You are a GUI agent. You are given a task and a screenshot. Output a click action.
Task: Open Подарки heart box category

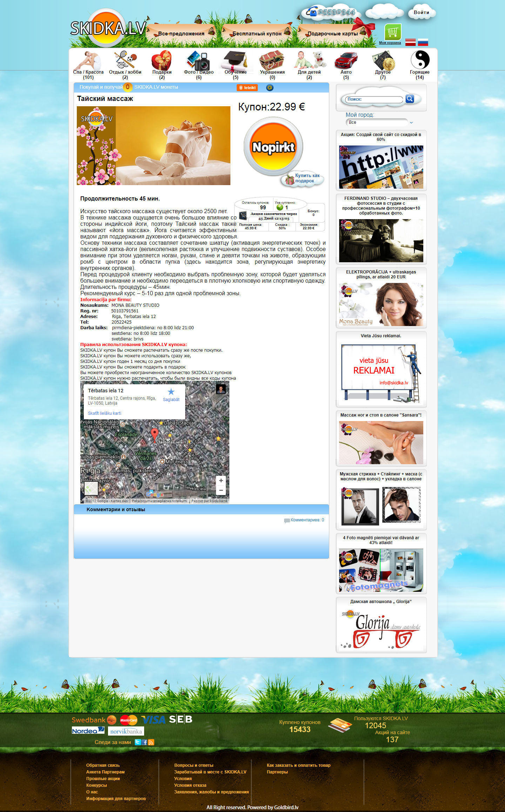pyautogui.click(x=162, y=60)
